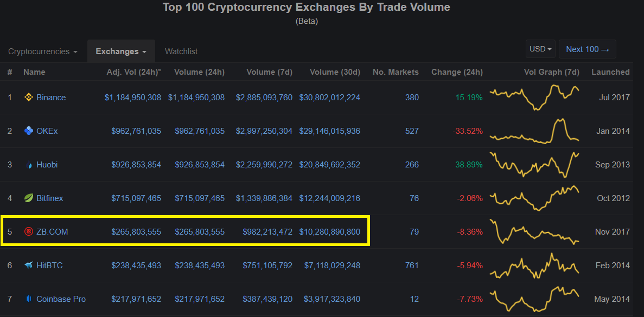Sort by Volume (30d) column header
The width and height of the screenshot is (644, 317).
(x=335, y=72)
